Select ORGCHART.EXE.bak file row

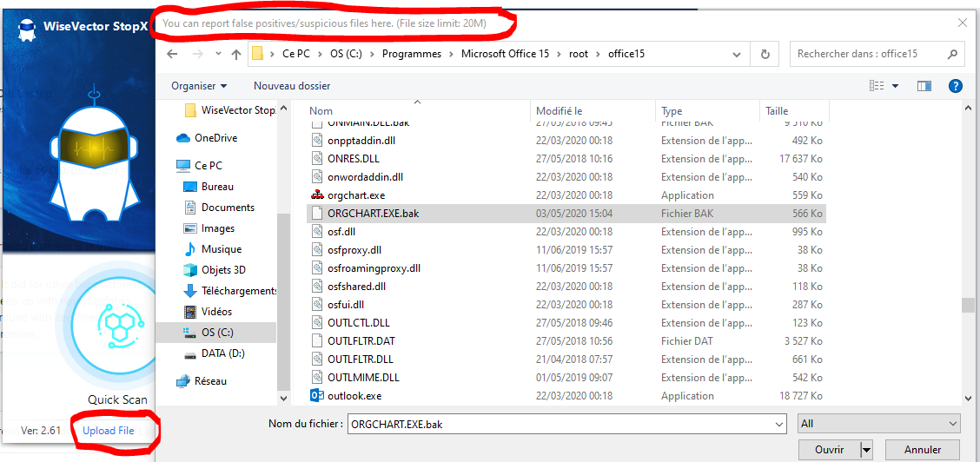[x=566, y=214]
